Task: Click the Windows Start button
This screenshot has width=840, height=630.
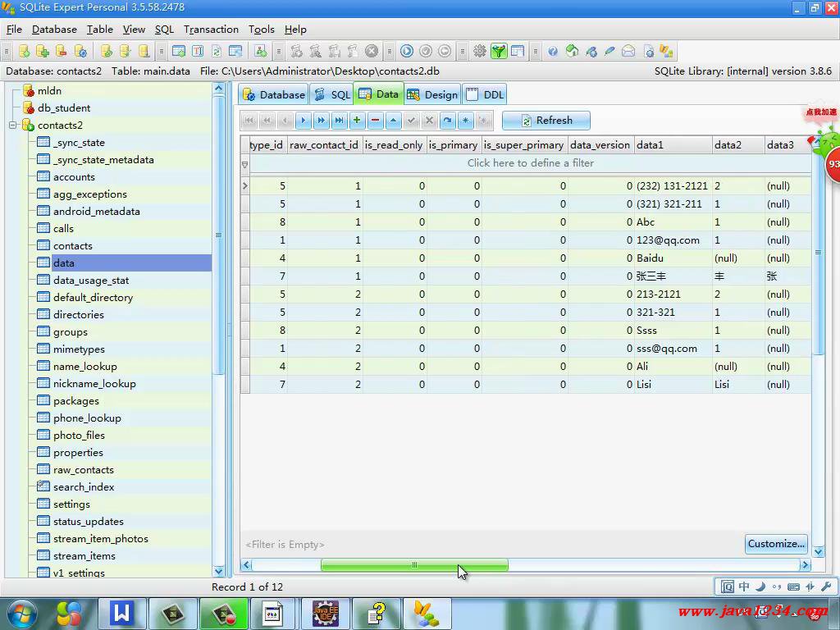Action: 22,613
